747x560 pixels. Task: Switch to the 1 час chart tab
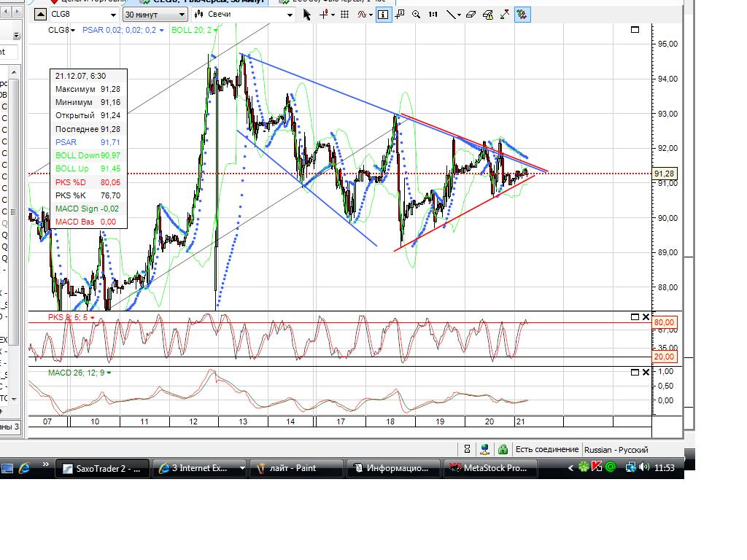pyautogui.click(x=333, y=1)
